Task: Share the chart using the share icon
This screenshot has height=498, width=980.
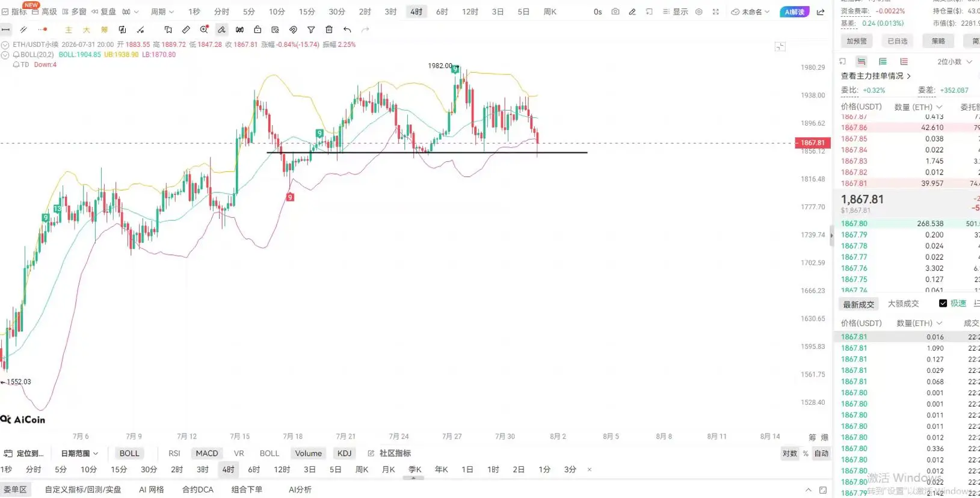Action: [821, 12]
